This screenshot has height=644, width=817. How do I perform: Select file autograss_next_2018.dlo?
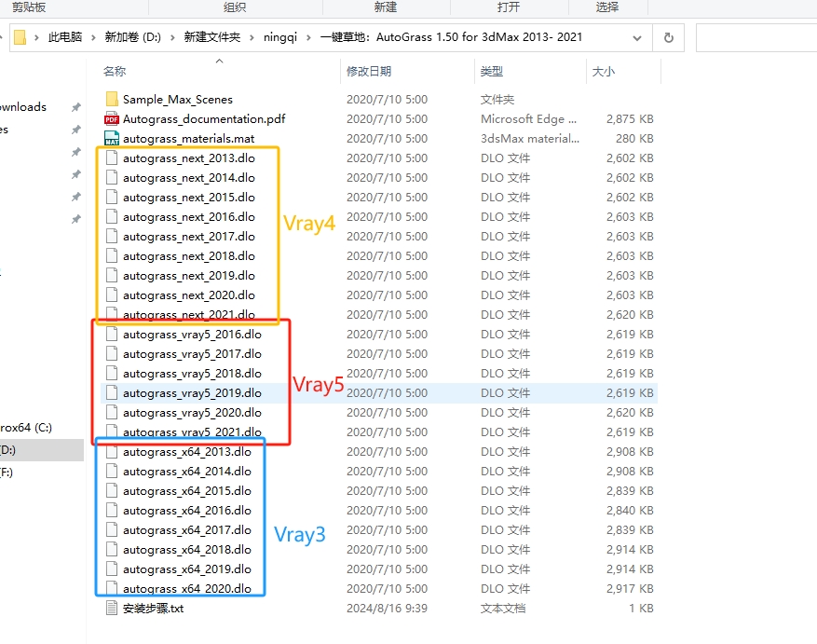(188, 256)
